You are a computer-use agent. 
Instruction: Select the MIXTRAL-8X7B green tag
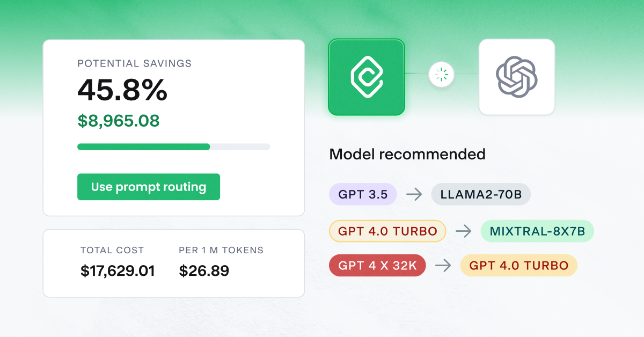tap(537, 231)
